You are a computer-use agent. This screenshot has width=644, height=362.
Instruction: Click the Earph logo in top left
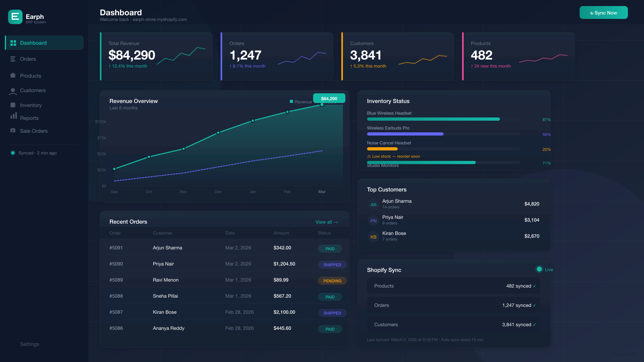pos(15,17)
